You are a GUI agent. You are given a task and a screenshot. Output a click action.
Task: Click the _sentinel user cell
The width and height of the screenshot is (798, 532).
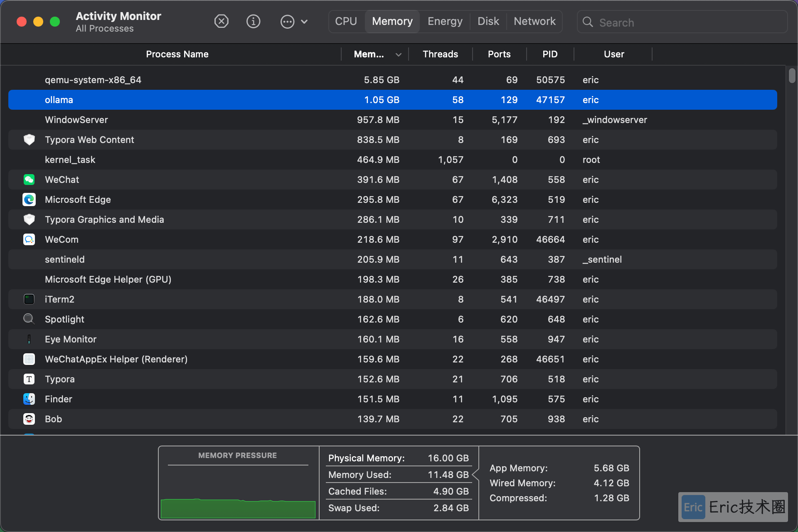(x=602, y=259)
